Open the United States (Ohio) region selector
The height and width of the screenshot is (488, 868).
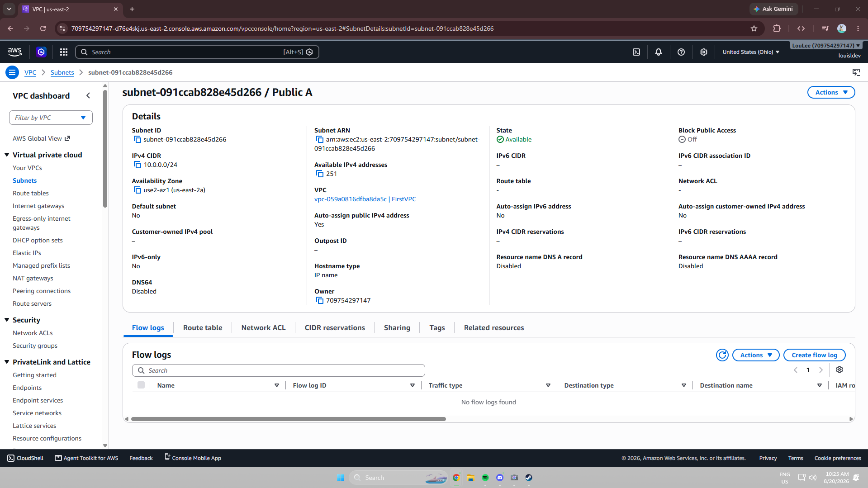coord(751,52)
